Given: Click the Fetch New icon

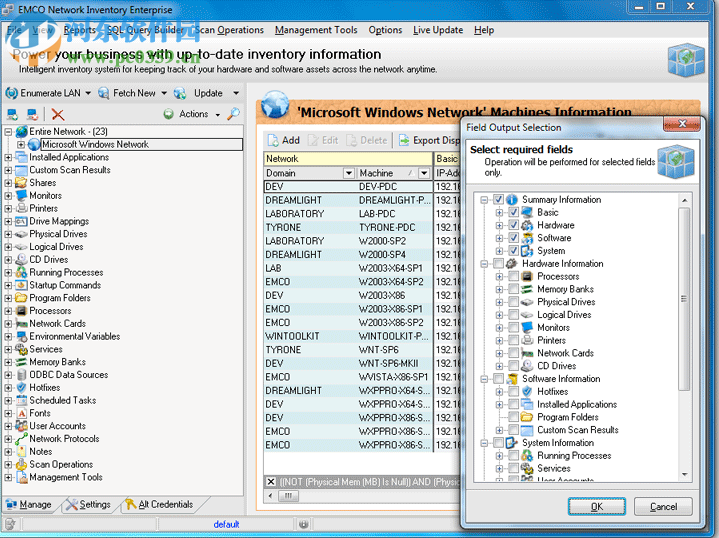Looking at the screenshot, I should 104,93.
